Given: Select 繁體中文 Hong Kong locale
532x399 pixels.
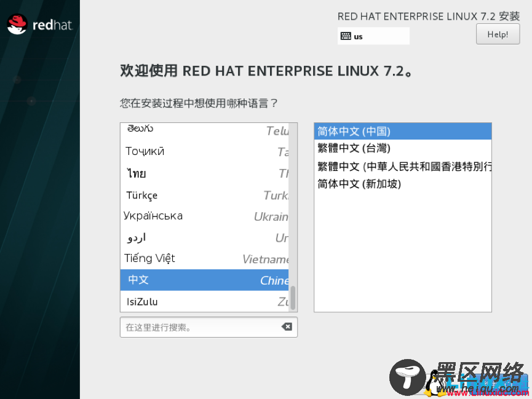Looking at the screenshot, I should (x=402, y=166).
